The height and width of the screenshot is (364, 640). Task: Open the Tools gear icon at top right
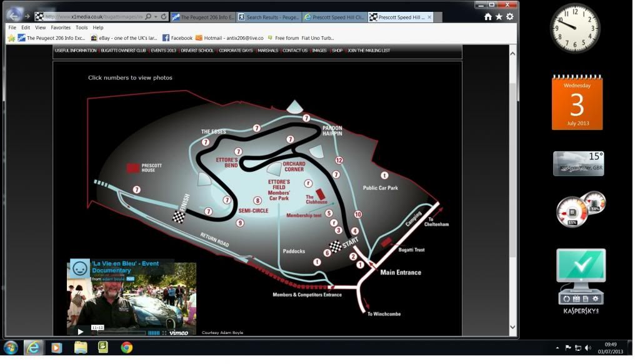[x=510, y=17]
